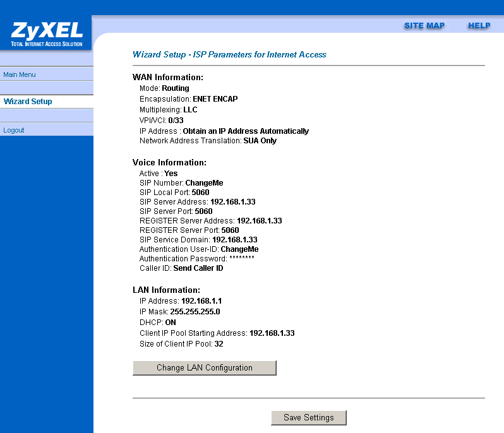This screenshot has width=504, height=433.
Task: Click the Logout link
Action: tap(13, 130)
